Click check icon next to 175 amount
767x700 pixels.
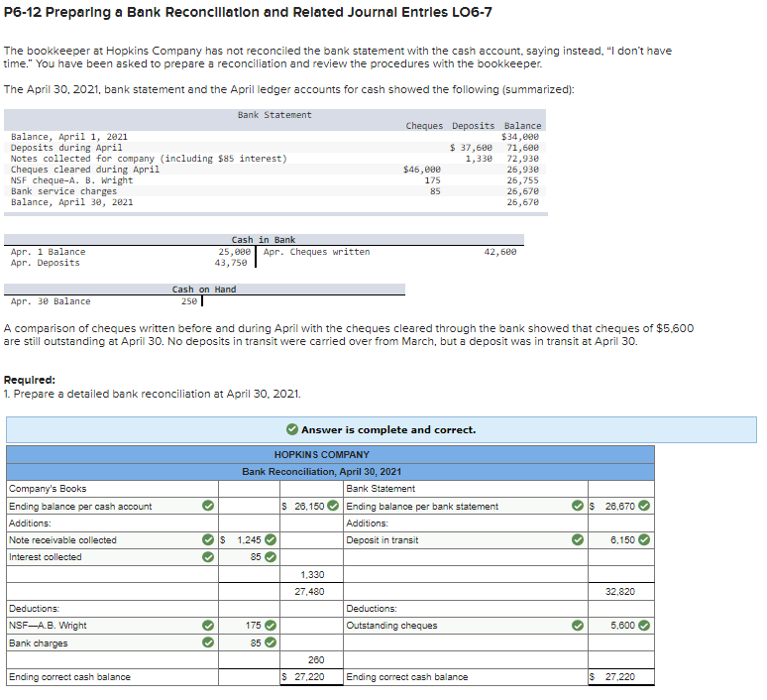(x=270, y=625)
